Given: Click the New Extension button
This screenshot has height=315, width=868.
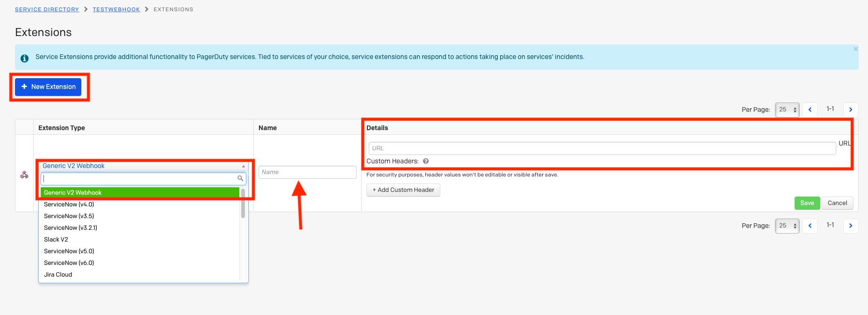Looking at the screenshot, I should tap(48, 87).
